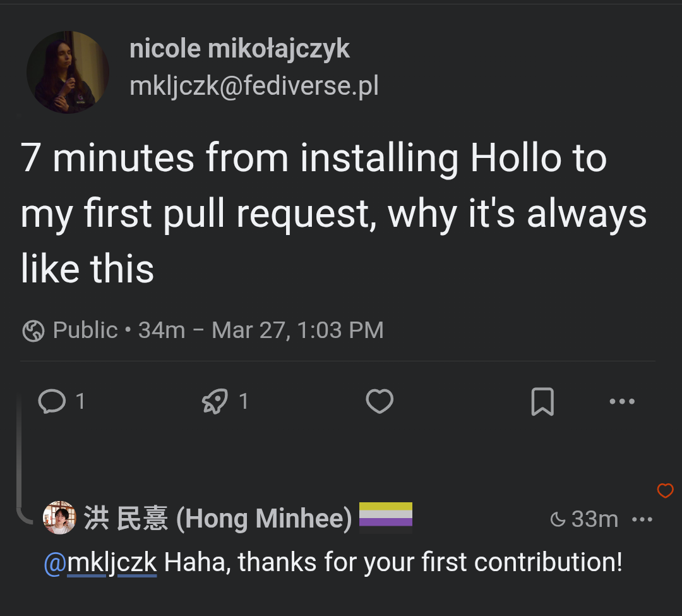This screenshot has width=682, height=616.
Task: View nicole mikołajczyk's profile picture
Action: coord(68,72)
